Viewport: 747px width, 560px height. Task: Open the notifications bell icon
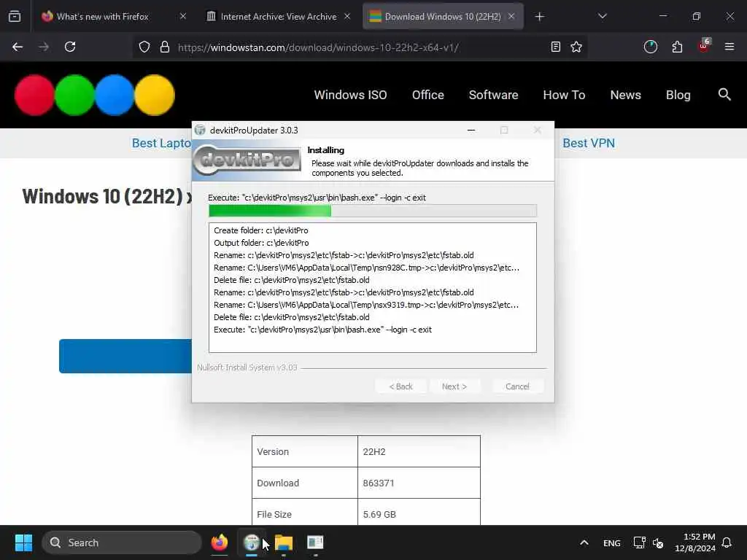coord(727,542)
